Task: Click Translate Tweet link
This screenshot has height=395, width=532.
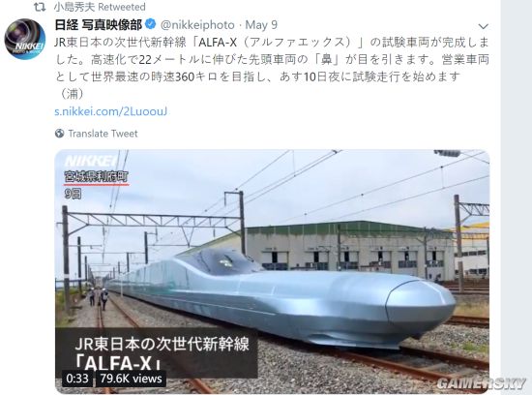Action: click(103, 134)
